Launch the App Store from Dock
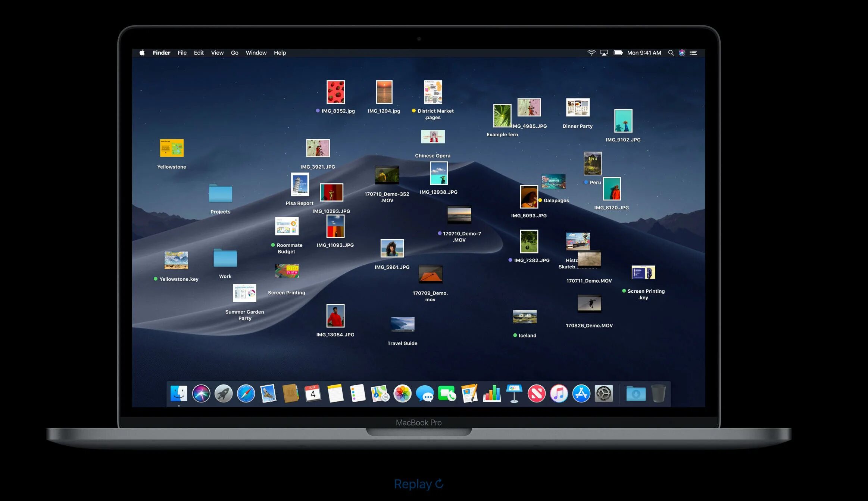 (x=581, y=393)
